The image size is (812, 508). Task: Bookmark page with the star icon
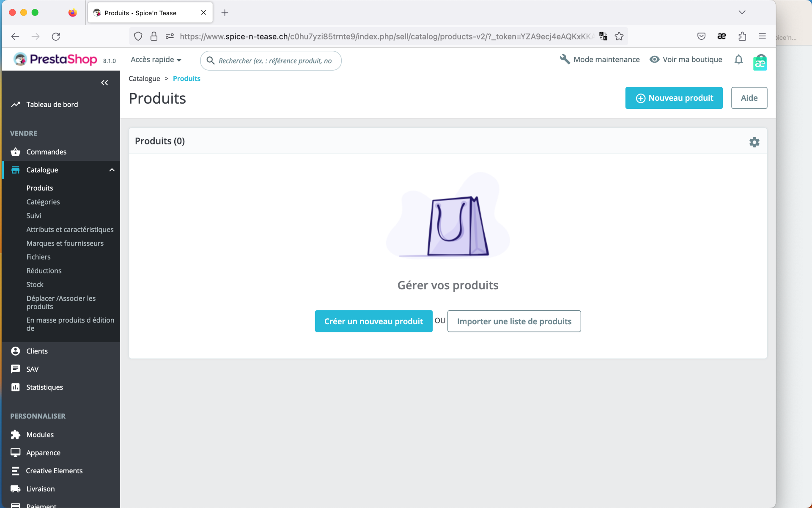point(619,36)
